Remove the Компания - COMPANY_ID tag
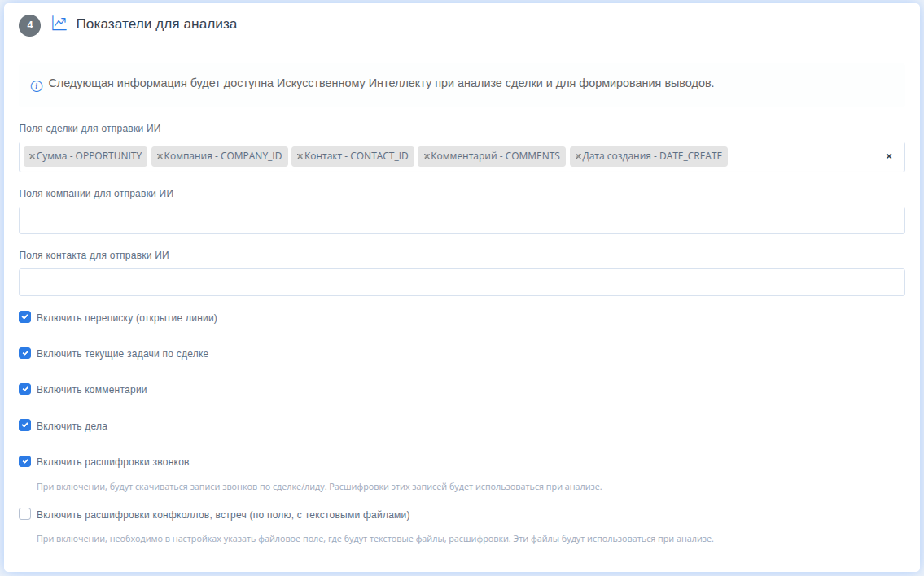 tap(160, 156)
